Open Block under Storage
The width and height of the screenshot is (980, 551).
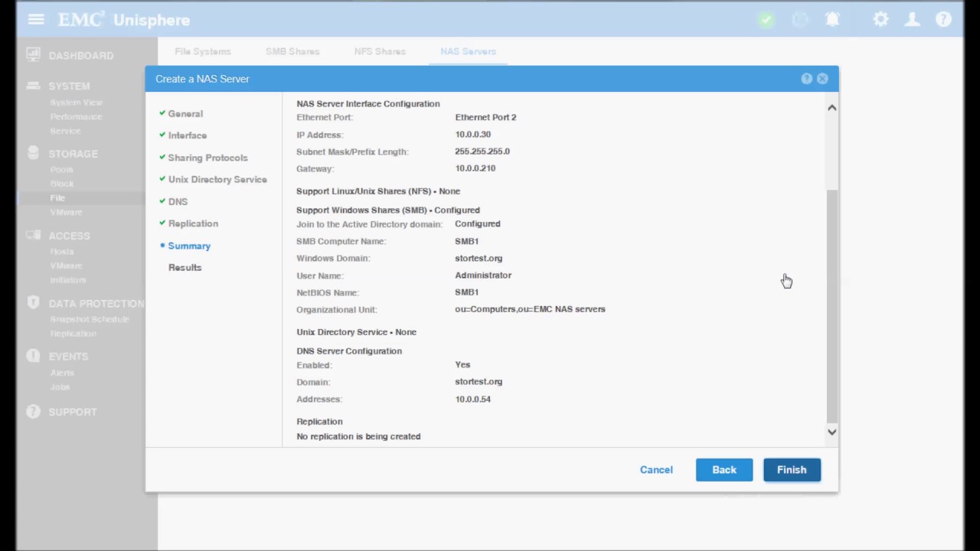tap(62, 184)
